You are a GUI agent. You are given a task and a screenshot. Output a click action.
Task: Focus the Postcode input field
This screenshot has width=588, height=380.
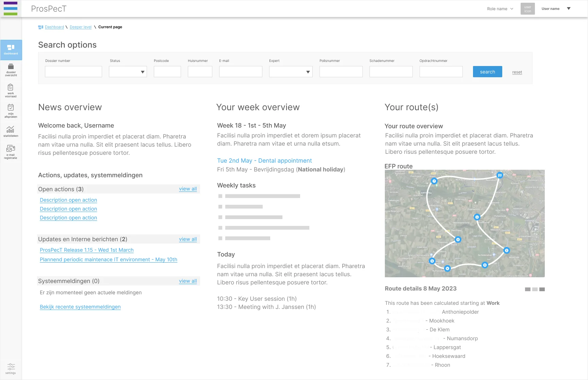pos(167,72)
